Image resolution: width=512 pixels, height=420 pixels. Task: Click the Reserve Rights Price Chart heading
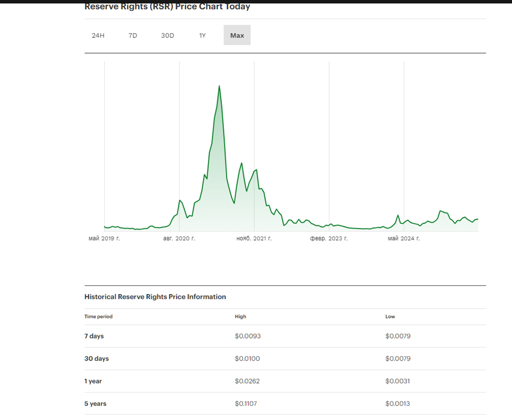click(x=167, y=6)
